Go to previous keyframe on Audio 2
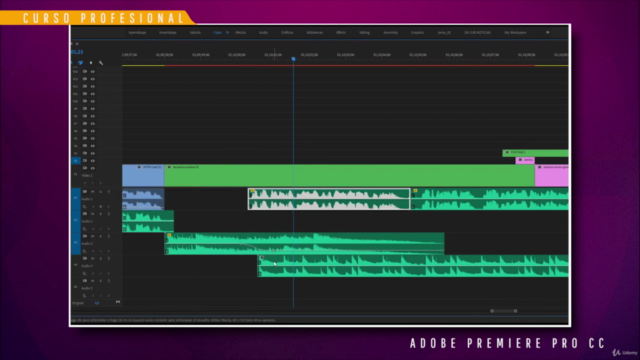This screenshot has width=640, height=360. [x=93, y=229]
